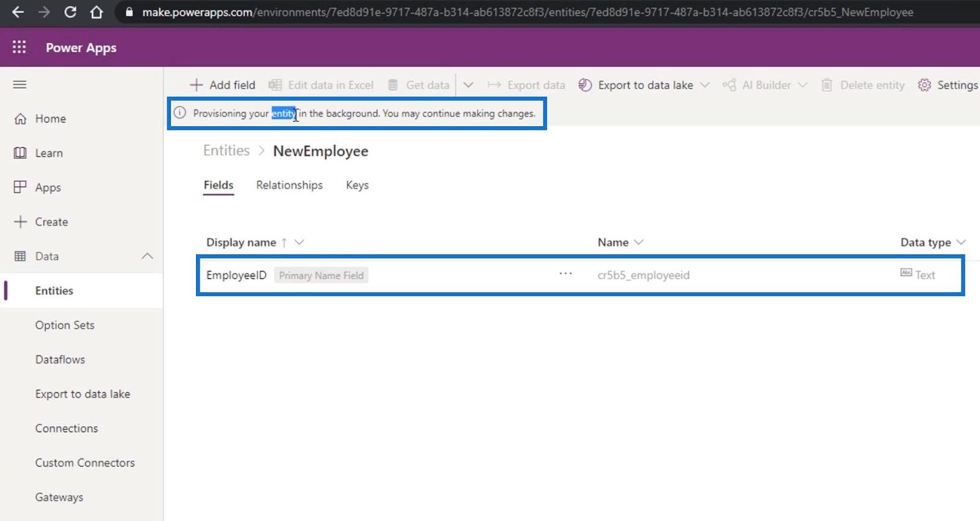Click the Apps grid icon
The height and width of the screenshot is (521, 980).
point(20,187)
